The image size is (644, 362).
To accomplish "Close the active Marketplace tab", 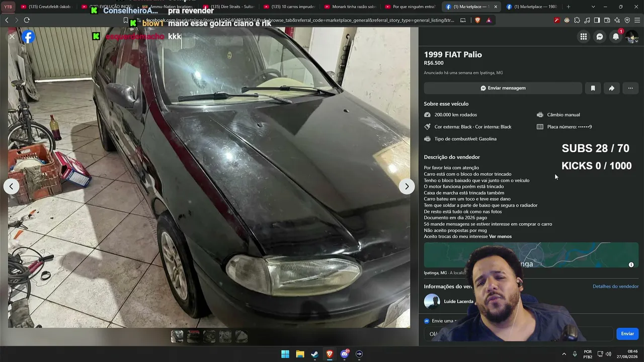I will (x=495, y=7).
